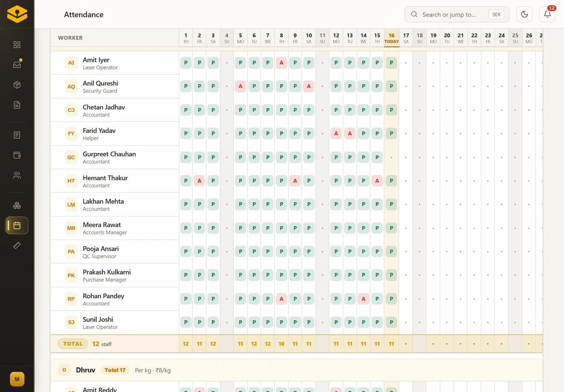Screen dimensions: 564x392
Task: Select the 16 TODAY column header
Action: 391,38
